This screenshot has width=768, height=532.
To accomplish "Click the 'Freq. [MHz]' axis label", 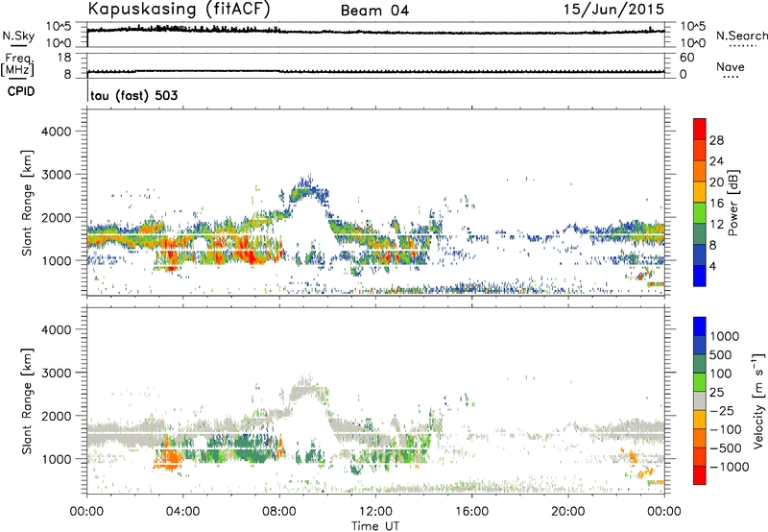I will (17, 64).
